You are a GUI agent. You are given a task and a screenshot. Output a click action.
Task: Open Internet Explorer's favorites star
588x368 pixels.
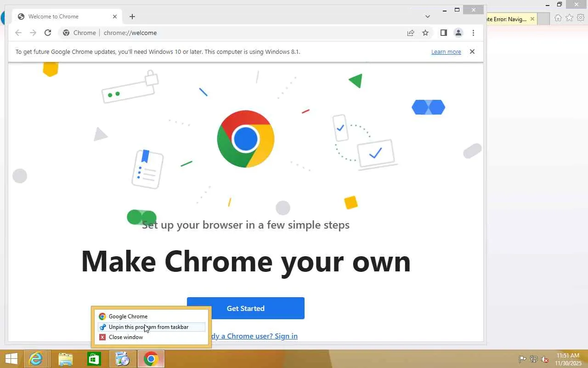tap(569, 18)
